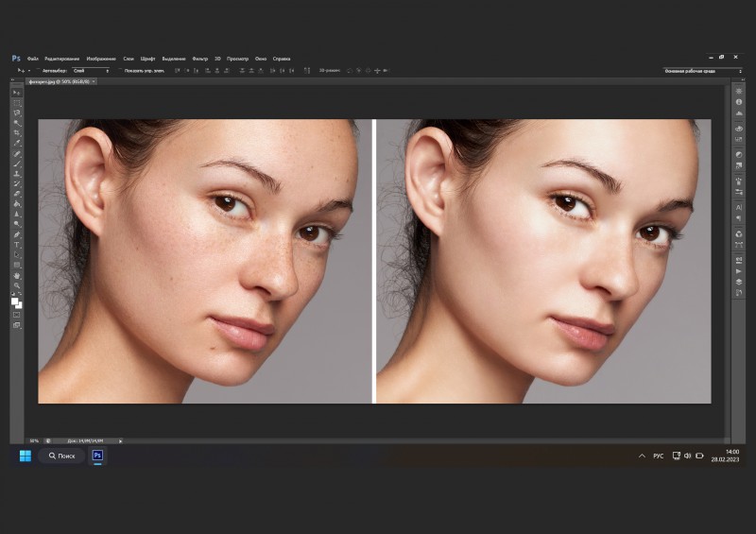
Task: Open the Выделение menu
Action: click(174, 59)
